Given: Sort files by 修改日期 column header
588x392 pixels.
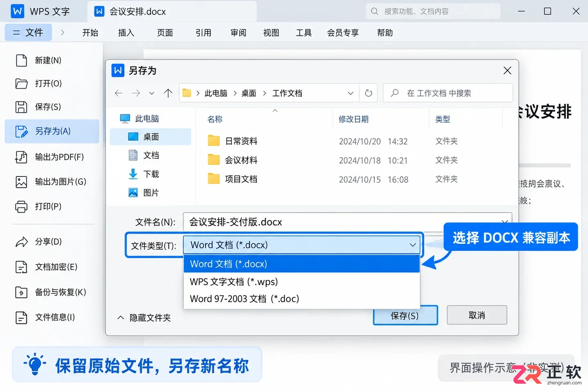Looking at the screenshot, I should tap(354, 119).
